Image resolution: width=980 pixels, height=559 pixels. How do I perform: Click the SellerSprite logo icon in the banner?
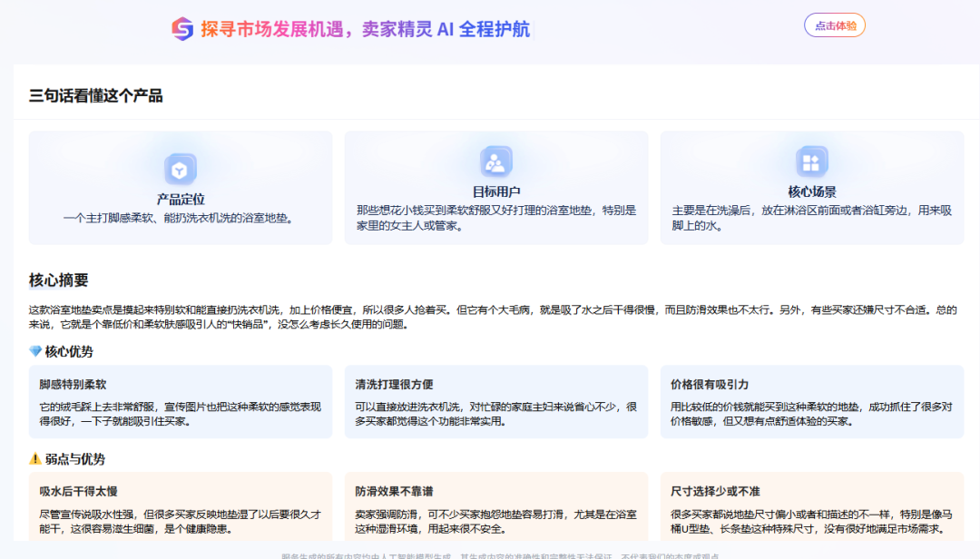[182, 26]
